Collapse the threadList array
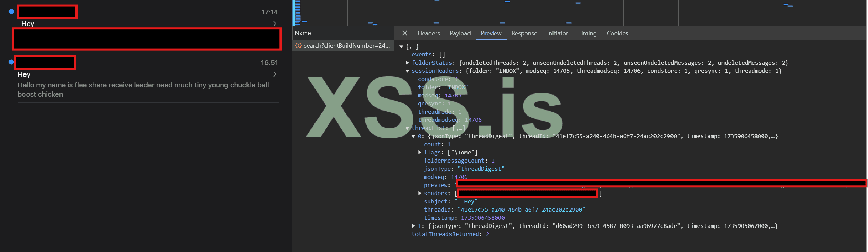 [x=407, y=128]
